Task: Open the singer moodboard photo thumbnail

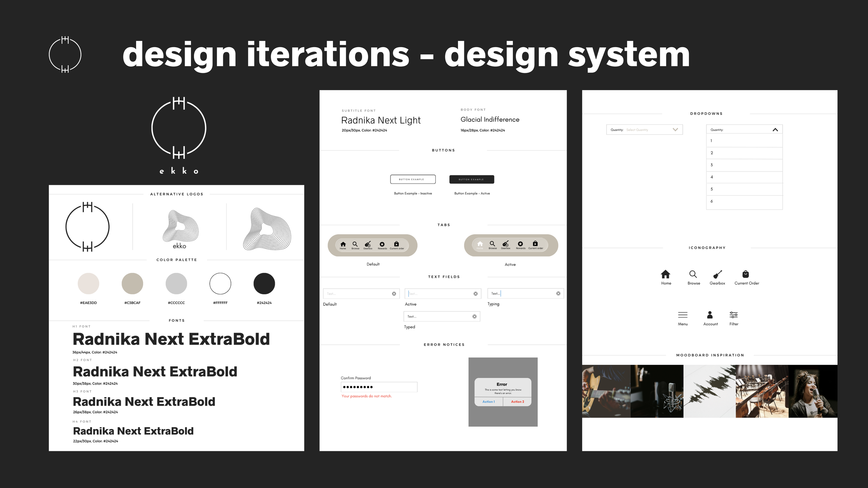Action: pyautogui.click(x=812, y=391)
